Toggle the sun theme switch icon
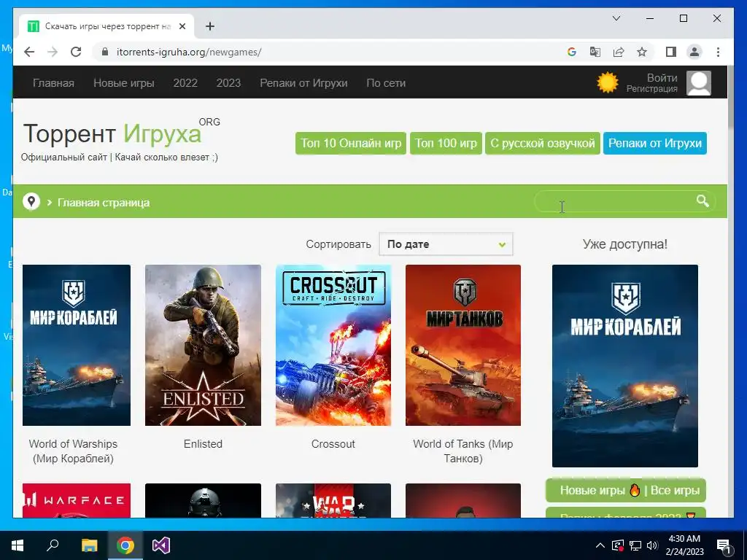The height and width of the screenshot is (560, 747). pyautogui.click(x=608, y=82)
